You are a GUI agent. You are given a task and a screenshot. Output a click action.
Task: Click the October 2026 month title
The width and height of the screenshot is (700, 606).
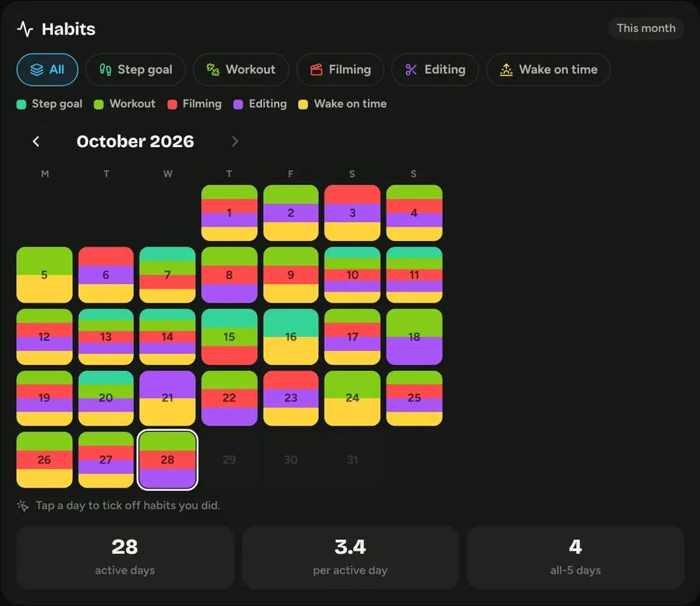tap(135, 142)
